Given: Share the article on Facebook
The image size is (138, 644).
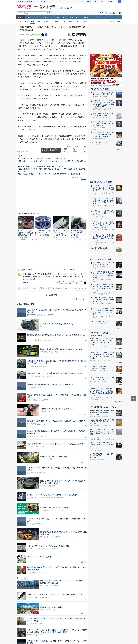Looking at the screenshot, I should [x=46, y=35].
